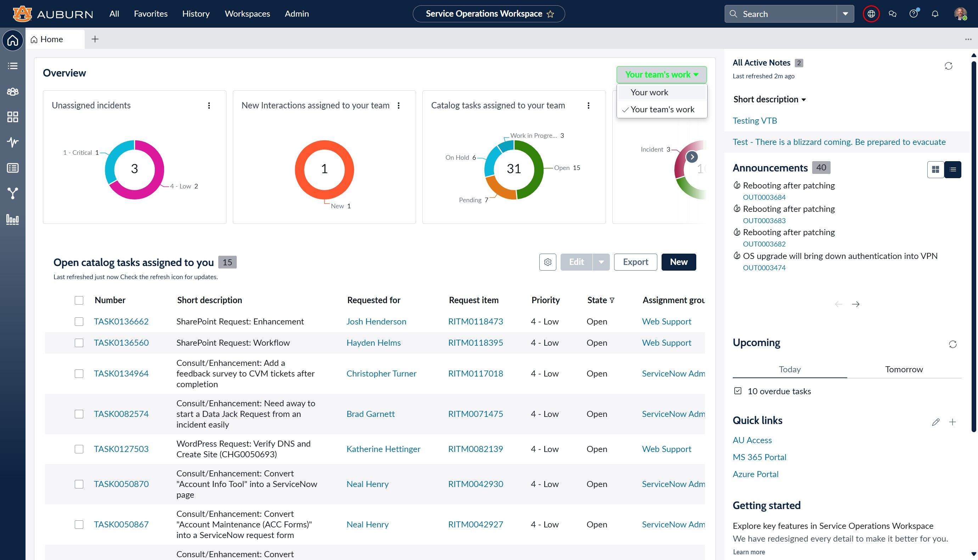The width and height of the screenshot is (978, 560).
Task: Refresh the All Active Notes panel
Action: (948, 66)
